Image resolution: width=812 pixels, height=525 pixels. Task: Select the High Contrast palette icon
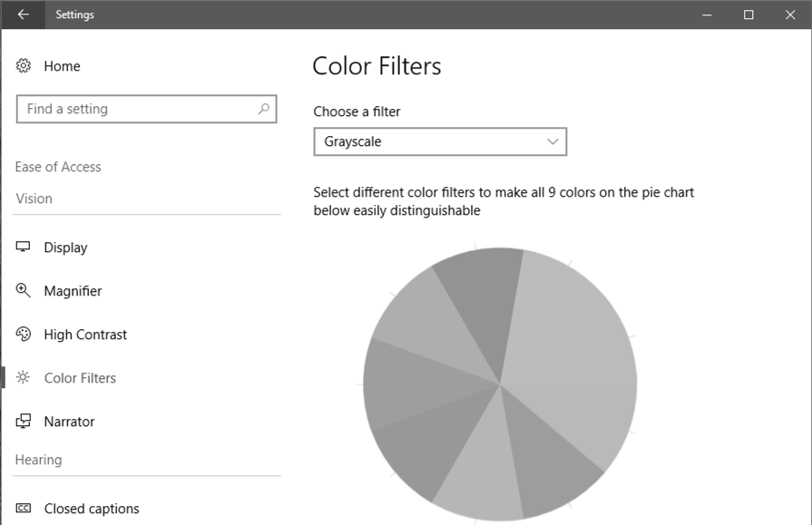pyautogui.click(x=23, y=334)
